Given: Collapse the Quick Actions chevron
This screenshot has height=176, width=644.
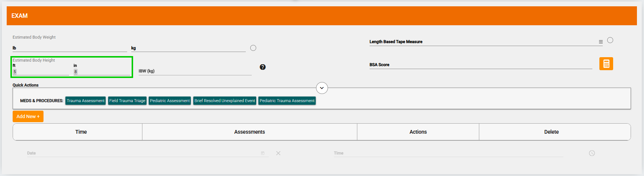Looking at the screenshot, I should (322, 88).
